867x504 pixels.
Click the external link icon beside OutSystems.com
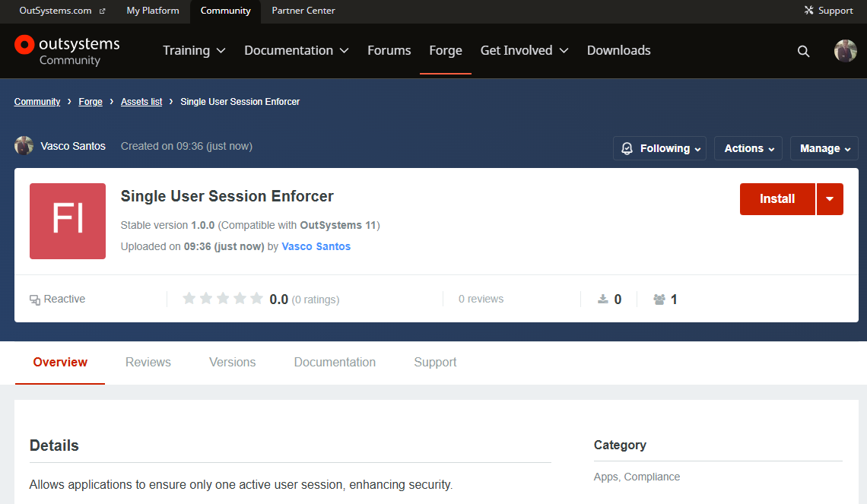(102, 11)
